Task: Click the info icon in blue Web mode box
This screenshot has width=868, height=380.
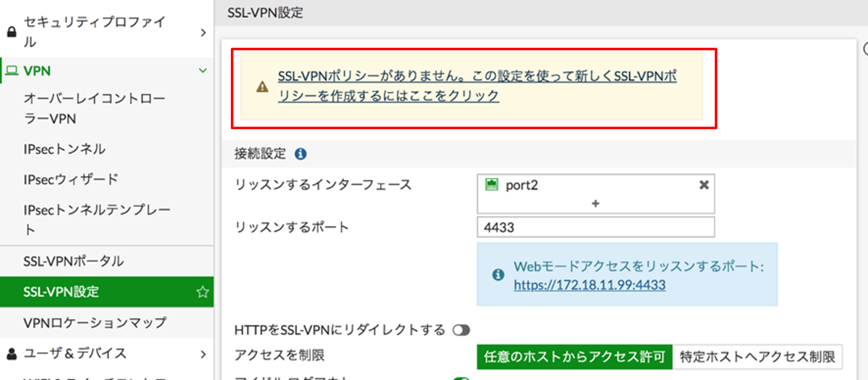Action: tap(499, 275)
